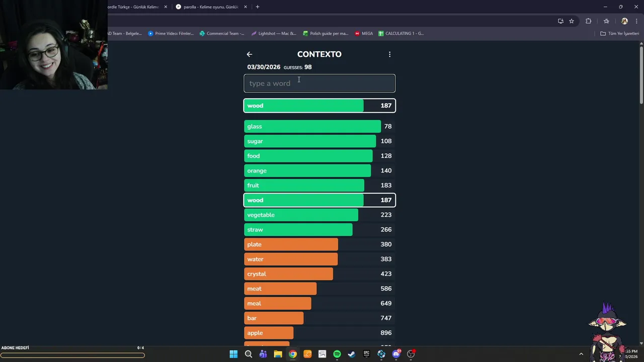Open the blue diamond taskbar app icon
Screen dimensions: 644x362
(x=381, y=354)
